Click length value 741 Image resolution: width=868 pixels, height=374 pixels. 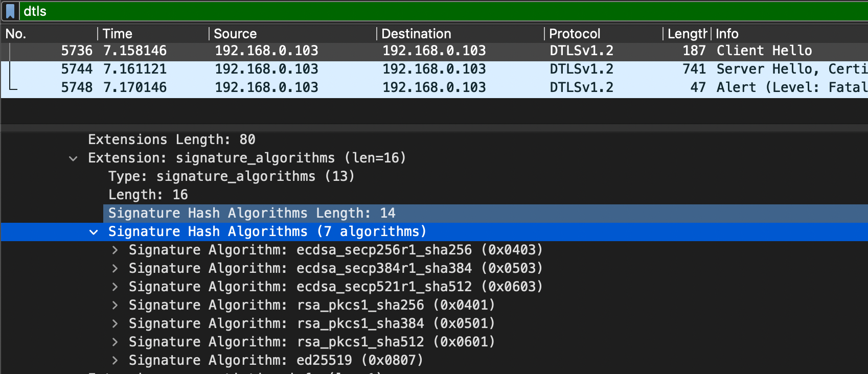coord(694,69)
